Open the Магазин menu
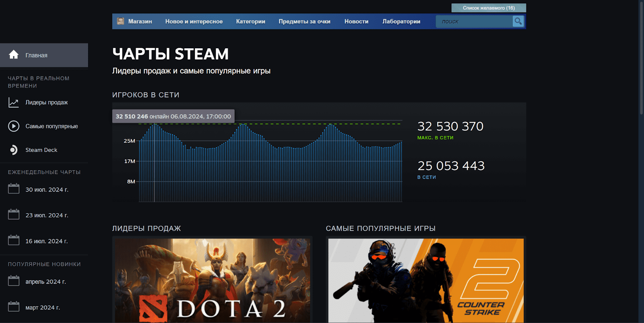The width and height of the screenshot is (644, 323). tap(140, 21)
